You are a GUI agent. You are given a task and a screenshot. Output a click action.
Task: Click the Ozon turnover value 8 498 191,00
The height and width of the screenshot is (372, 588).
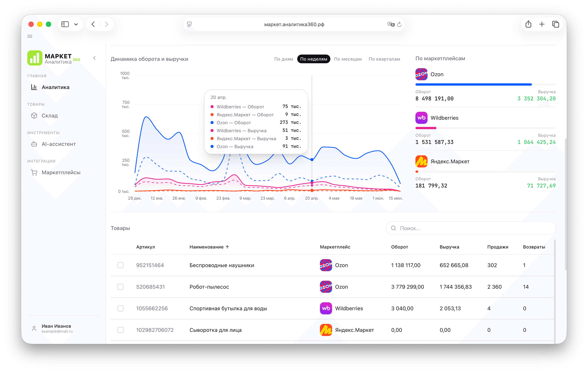pyautogui.click(x=434, y=98)
